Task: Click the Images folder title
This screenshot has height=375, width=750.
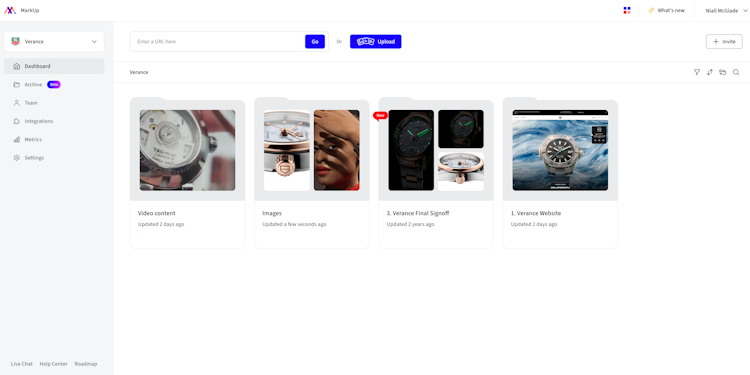Action: 272,213
